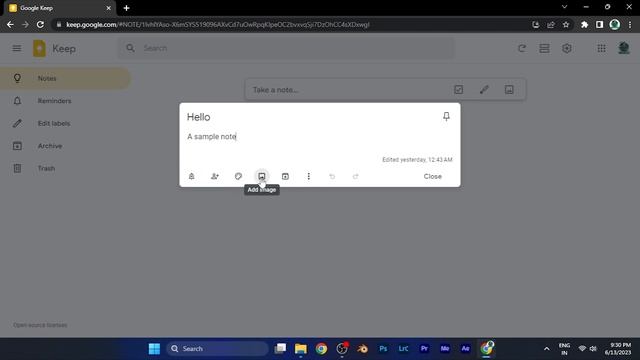This screenshot has width=640, height=360.
Task: Open Photoshop from the taskbar
Action: point(383,349)
